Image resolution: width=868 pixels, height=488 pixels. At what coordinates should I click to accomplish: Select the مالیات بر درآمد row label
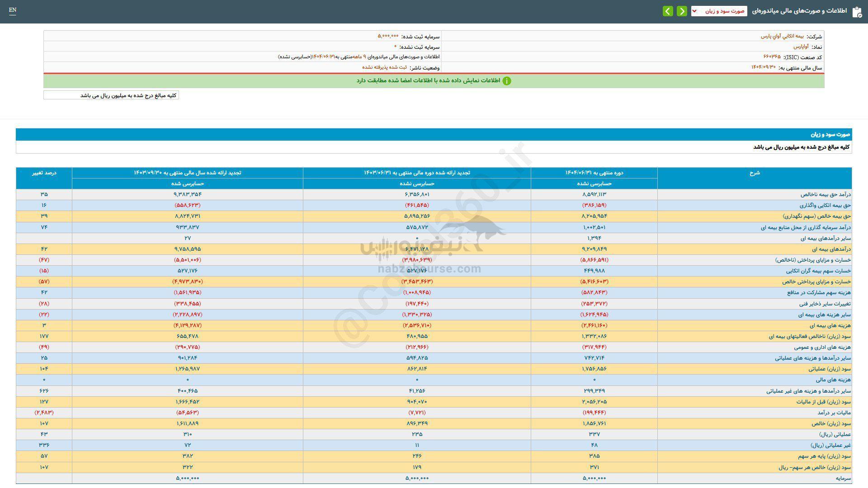coord(834,413)
